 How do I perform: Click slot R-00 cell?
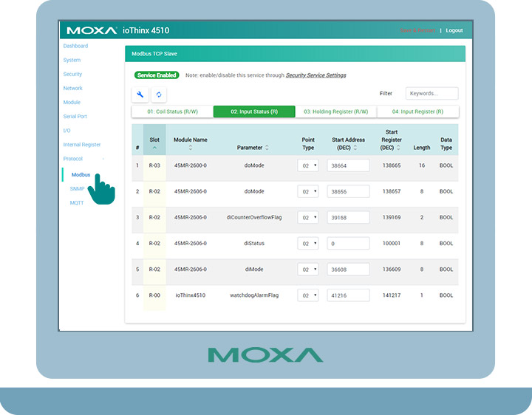154,295
